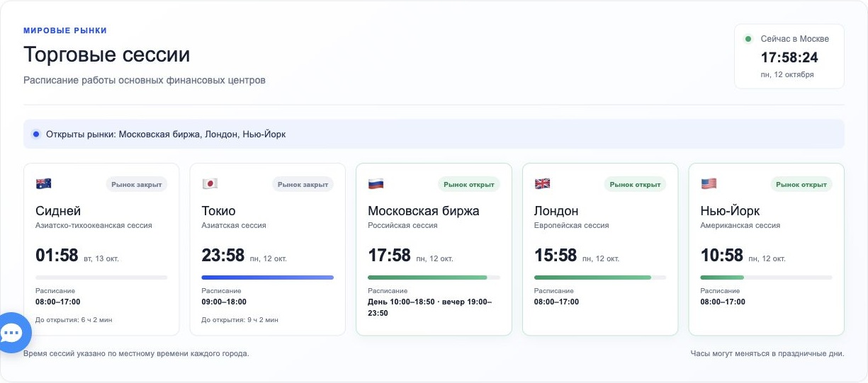Click London local time 15:58
Image resolution: width=868 pixels, height=383 pixels.
(x=556, y=256)
